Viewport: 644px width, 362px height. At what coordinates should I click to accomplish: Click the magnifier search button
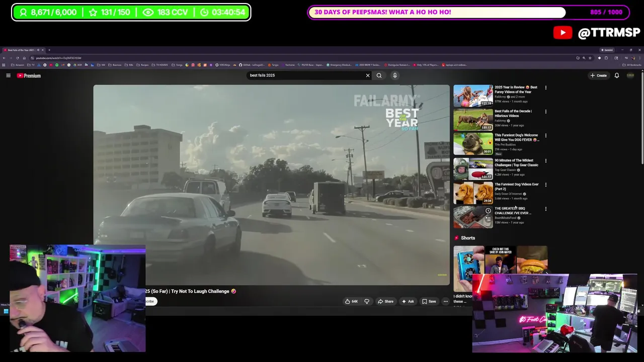[x=379, y=75]
